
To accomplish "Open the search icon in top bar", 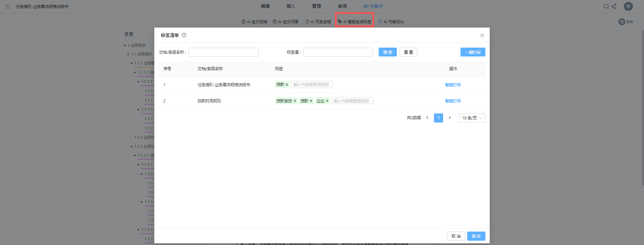I will point(606,6).
